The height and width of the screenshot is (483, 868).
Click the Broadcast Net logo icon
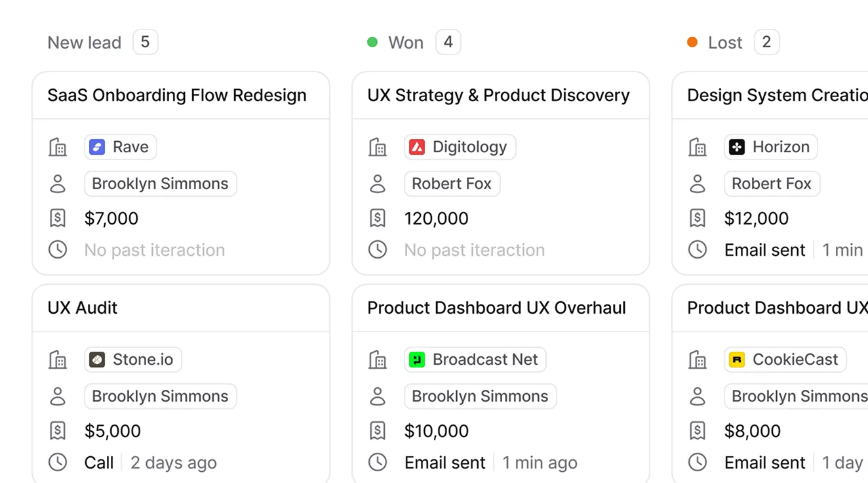pos(417,360)
